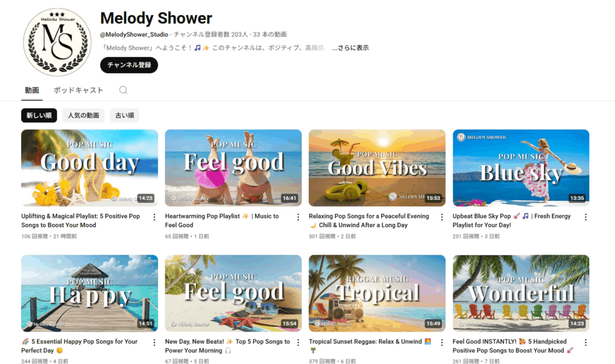Select the 新しい順 sort chip
Viewport: 615px width, 364px height.
pos(39,115)
